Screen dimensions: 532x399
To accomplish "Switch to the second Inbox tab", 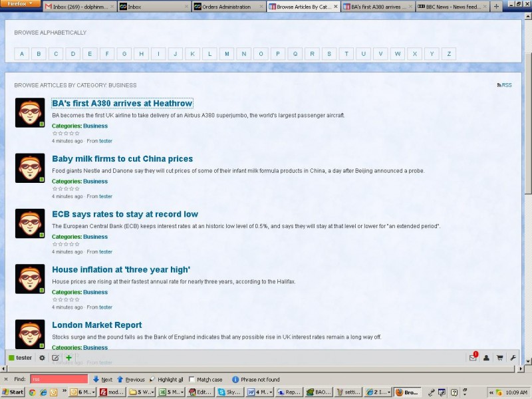I will pos(154,7).
